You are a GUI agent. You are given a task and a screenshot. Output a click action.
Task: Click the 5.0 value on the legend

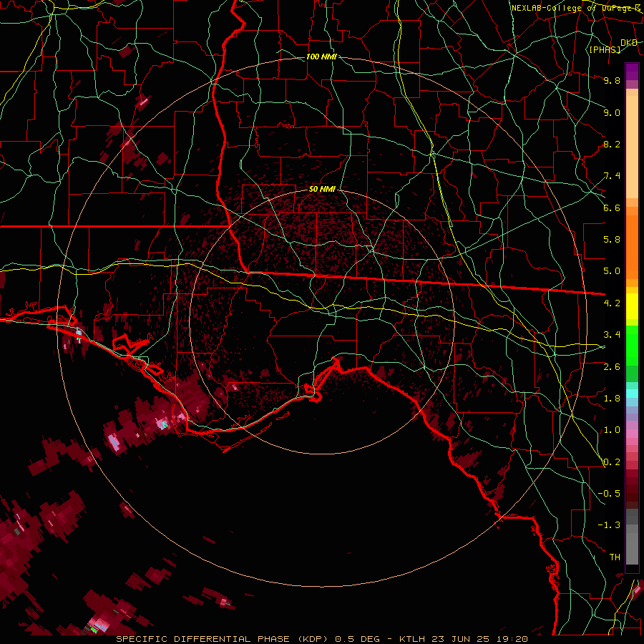612,271
